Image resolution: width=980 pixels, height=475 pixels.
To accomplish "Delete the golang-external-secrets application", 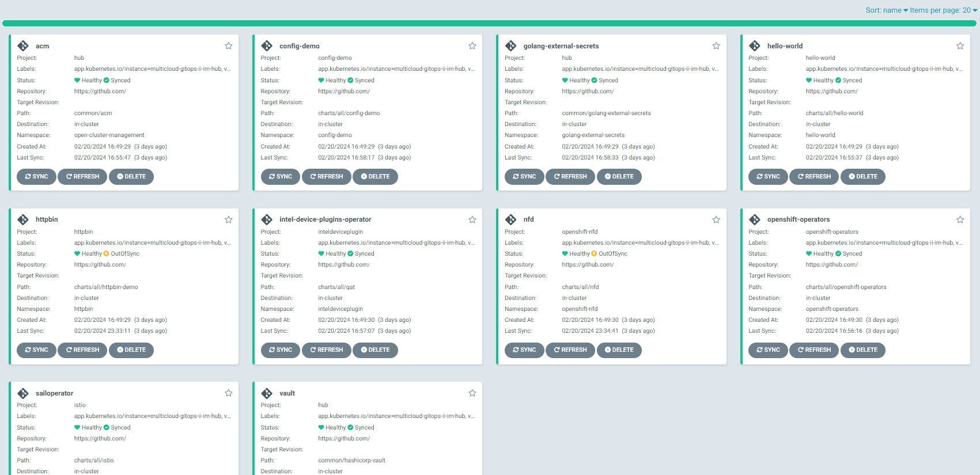I will pyautogui.click(x=619, y=177).
